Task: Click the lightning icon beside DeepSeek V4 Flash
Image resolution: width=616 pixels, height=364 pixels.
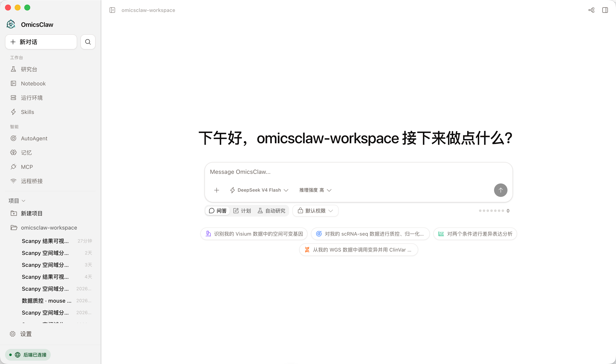Action: (x=232, y=190)
